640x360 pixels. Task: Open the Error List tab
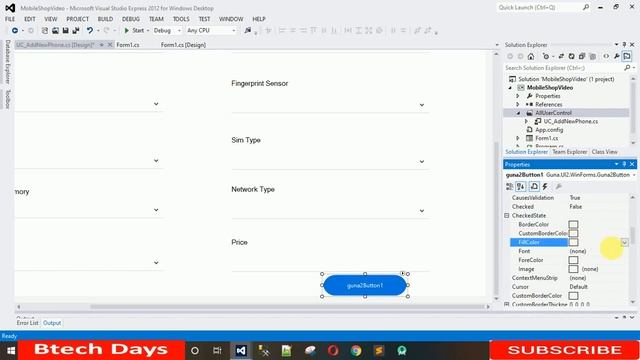27,323
